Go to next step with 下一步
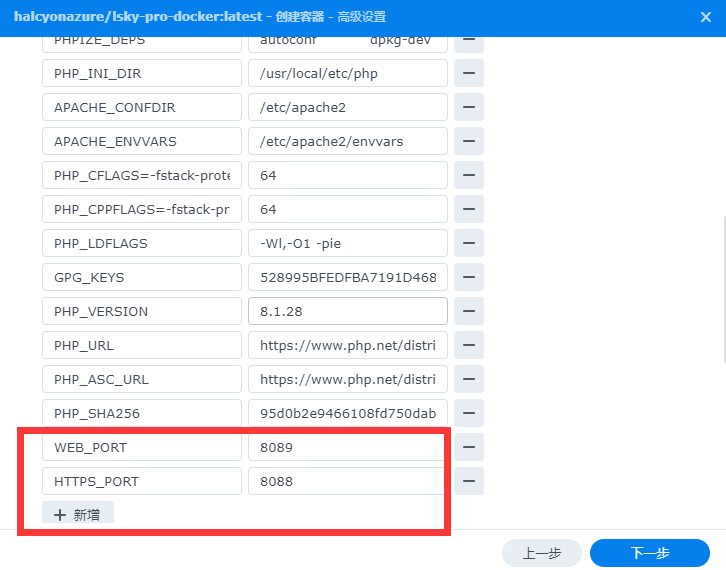 tap(649, 553)
